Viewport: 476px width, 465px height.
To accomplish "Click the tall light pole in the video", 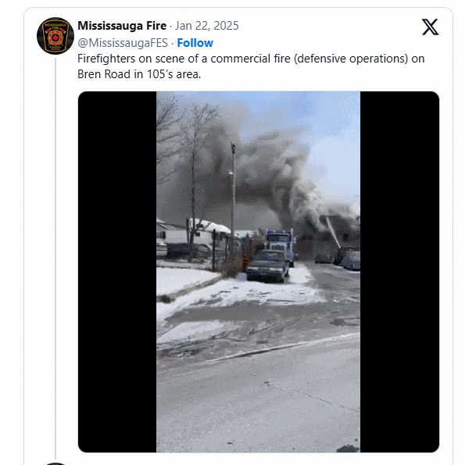I will click(233, 195).
